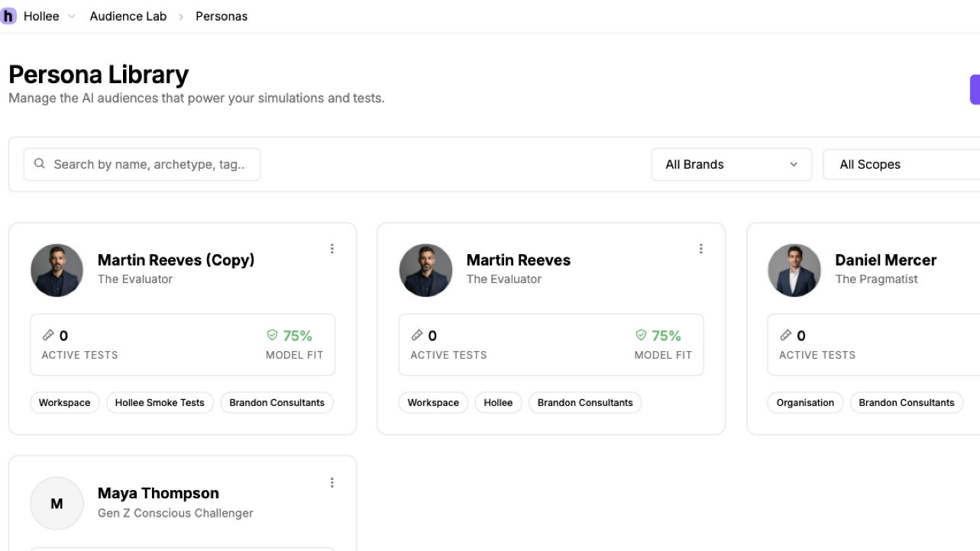The height and width of the screenshot is (551, 980).
Task: Click the Hollee purple logo icon
Action: click(x=8, y=16)
